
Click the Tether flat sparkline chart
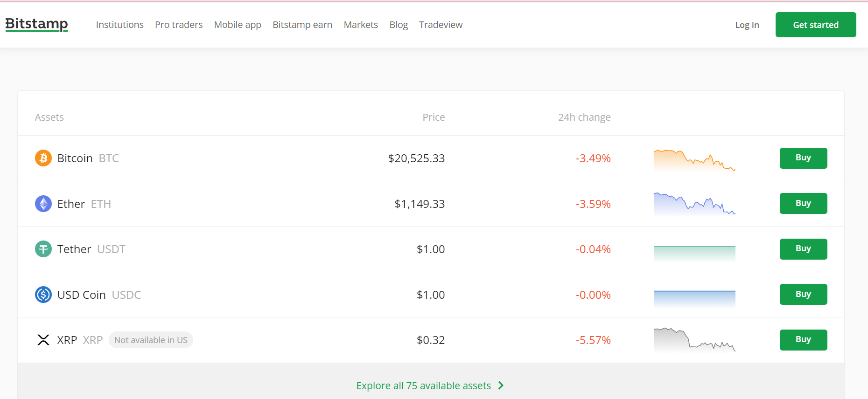(x=695, y=254)
